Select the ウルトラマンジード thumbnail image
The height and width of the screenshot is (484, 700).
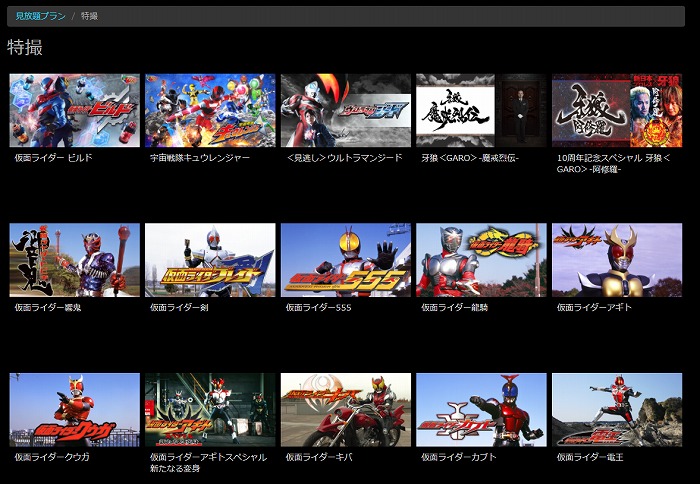click(x=345, y=110)
